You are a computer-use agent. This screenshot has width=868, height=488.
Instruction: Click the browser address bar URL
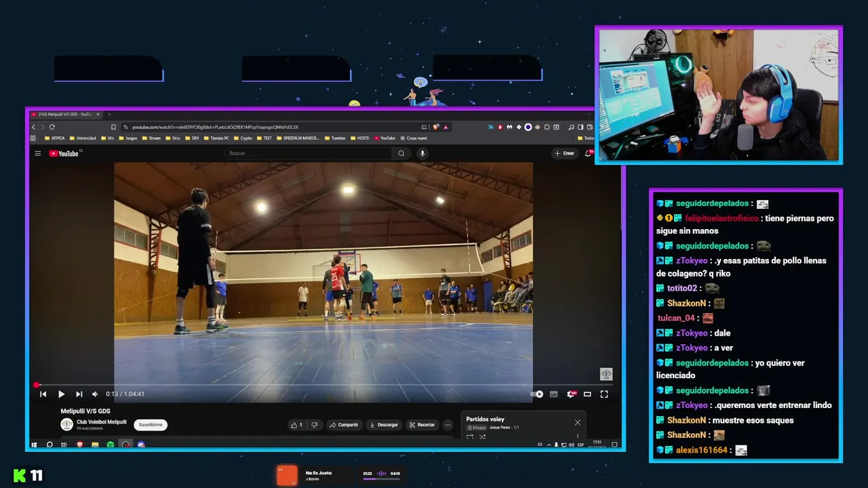click(215, 127)
